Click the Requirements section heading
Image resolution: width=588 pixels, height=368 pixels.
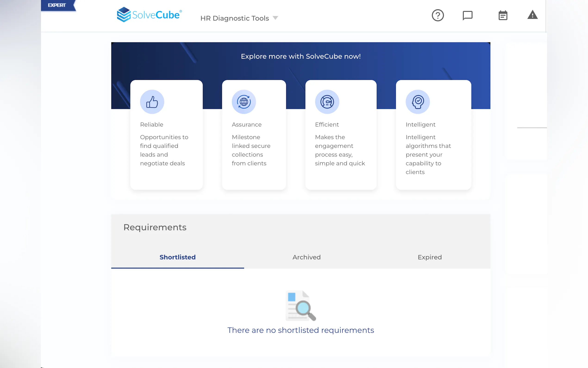click(x=155, y=227)
